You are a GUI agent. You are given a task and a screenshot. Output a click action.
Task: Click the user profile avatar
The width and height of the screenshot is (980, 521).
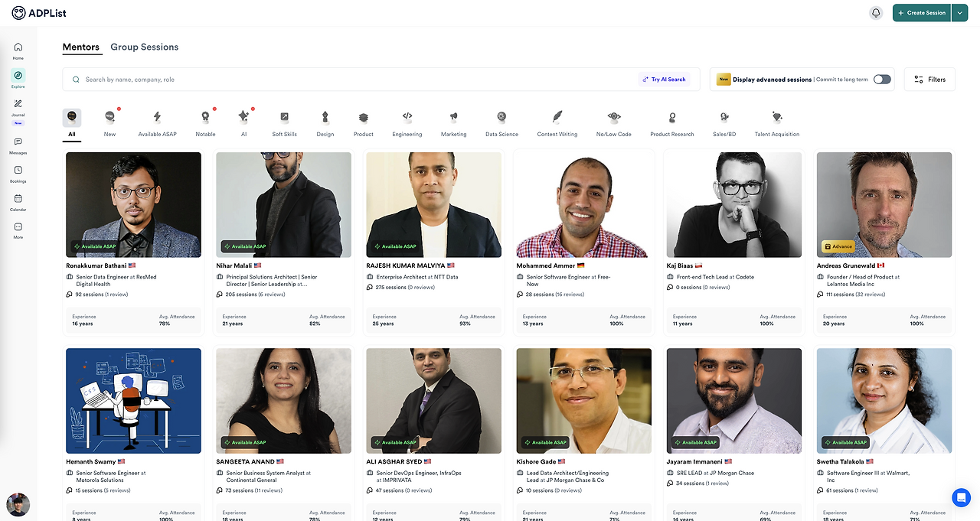(18, 504)
